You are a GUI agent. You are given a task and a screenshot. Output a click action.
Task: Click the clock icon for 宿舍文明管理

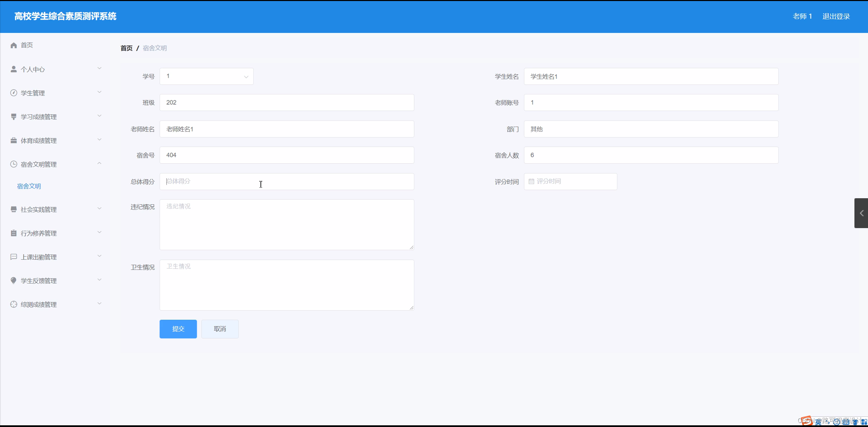point(14,164)
